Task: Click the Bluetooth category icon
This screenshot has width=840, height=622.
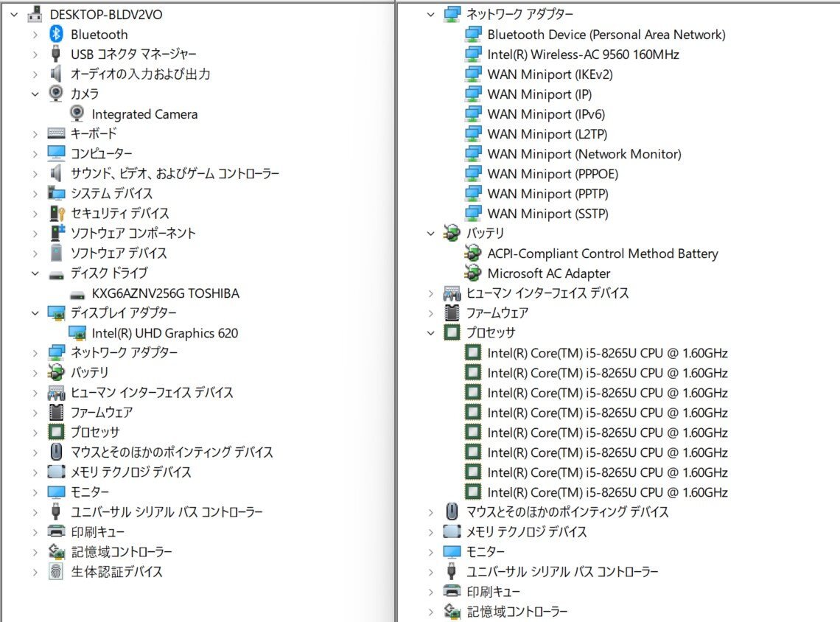Action: (x=56, y=35)
